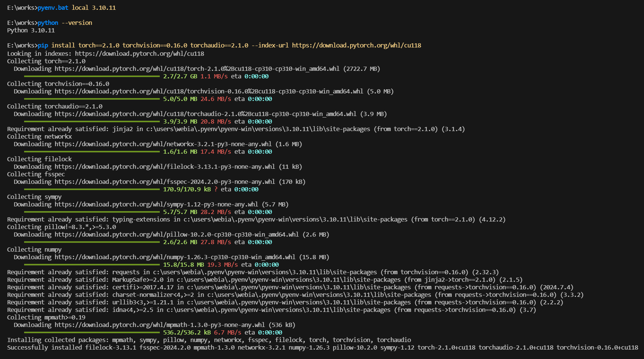Image resolution: width=644 pixels, height=359 pixels.
Task: Open the sympy-1.12 wheel download URL
Action: pos(156,204)
